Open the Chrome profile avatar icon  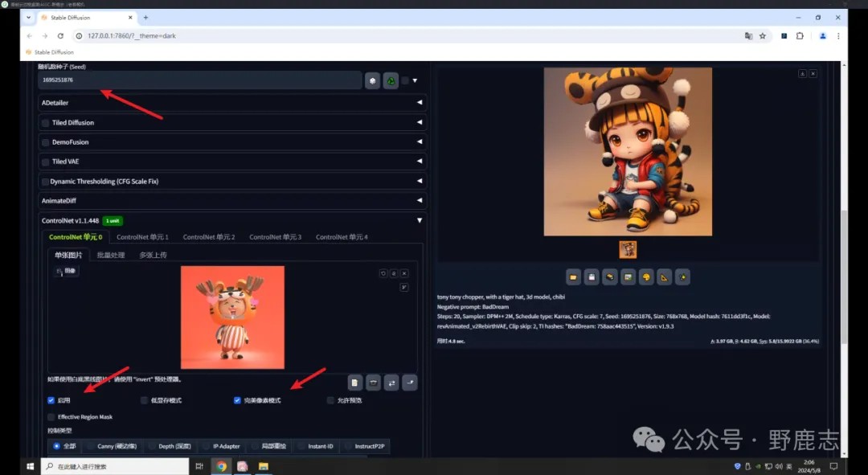coord(823,36)
